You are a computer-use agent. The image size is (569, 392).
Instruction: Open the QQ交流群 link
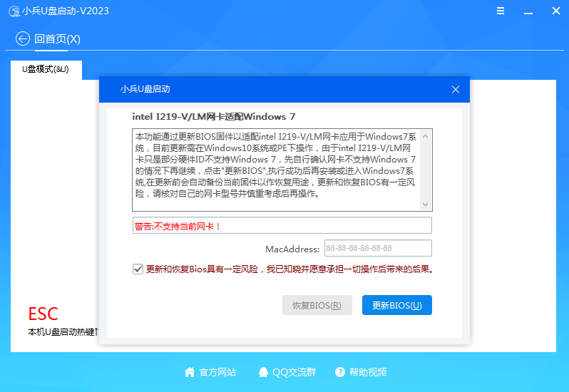294,372
